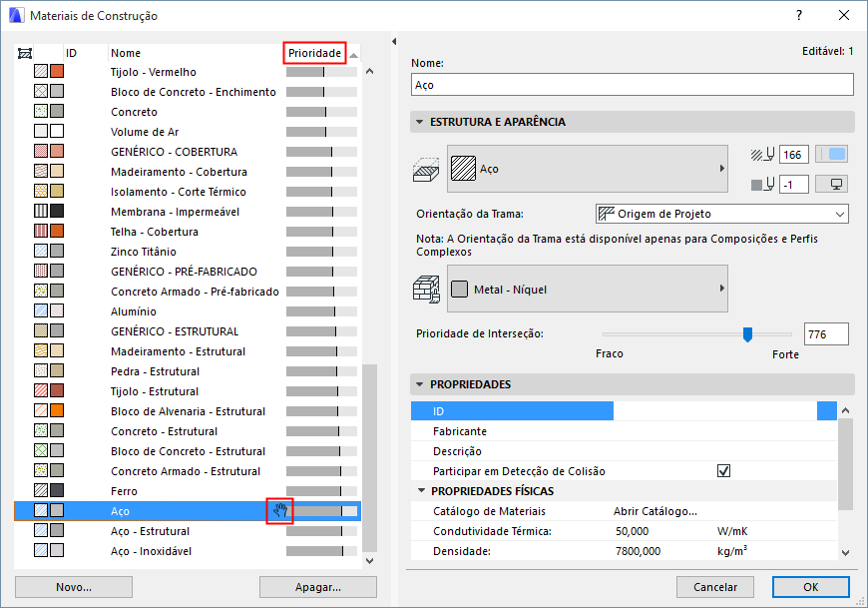Click the cut fill background pen icon
This screenshot has height=608, width=868.
pos(763,185)
